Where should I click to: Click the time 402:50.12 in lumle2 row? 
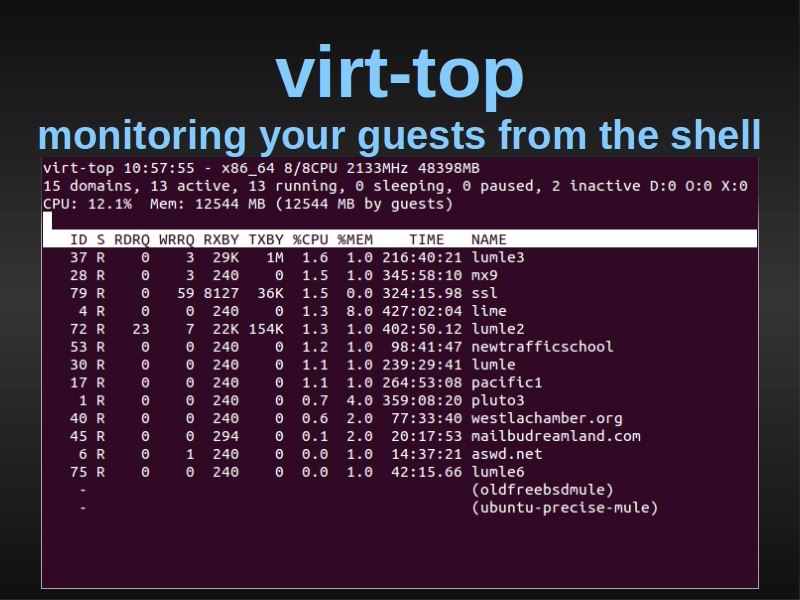pyautogui.click(x=422, y=329)
